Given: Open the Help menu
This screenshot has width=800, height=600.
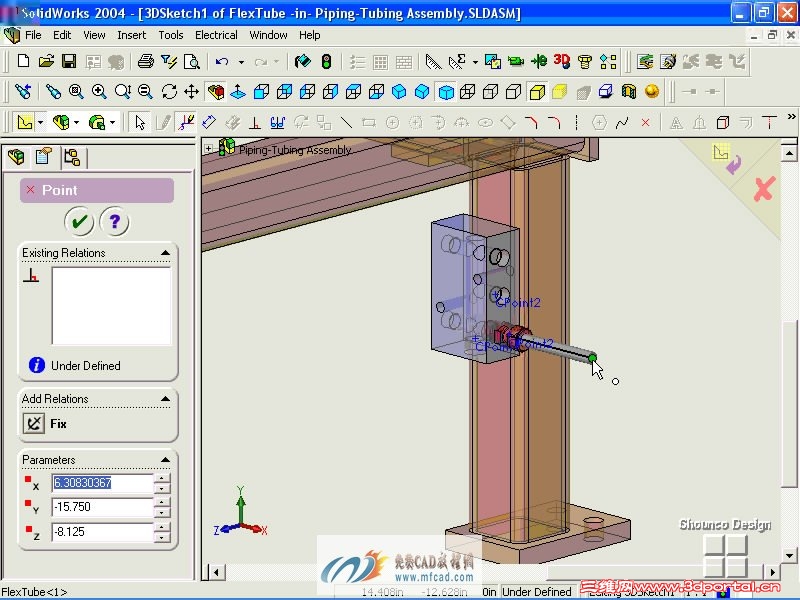Looking at the screenshot, I should 310,35.
